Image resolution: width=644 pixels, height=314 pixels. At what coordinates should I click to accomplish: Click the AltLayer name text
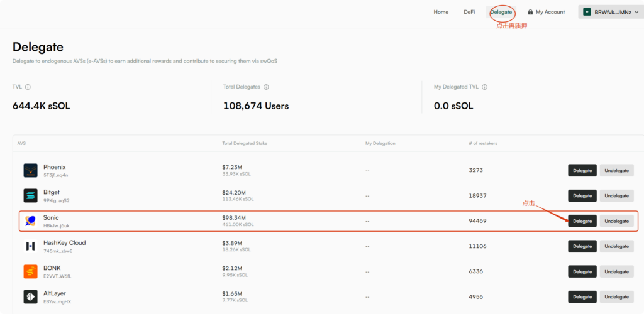tap(55, 293)
